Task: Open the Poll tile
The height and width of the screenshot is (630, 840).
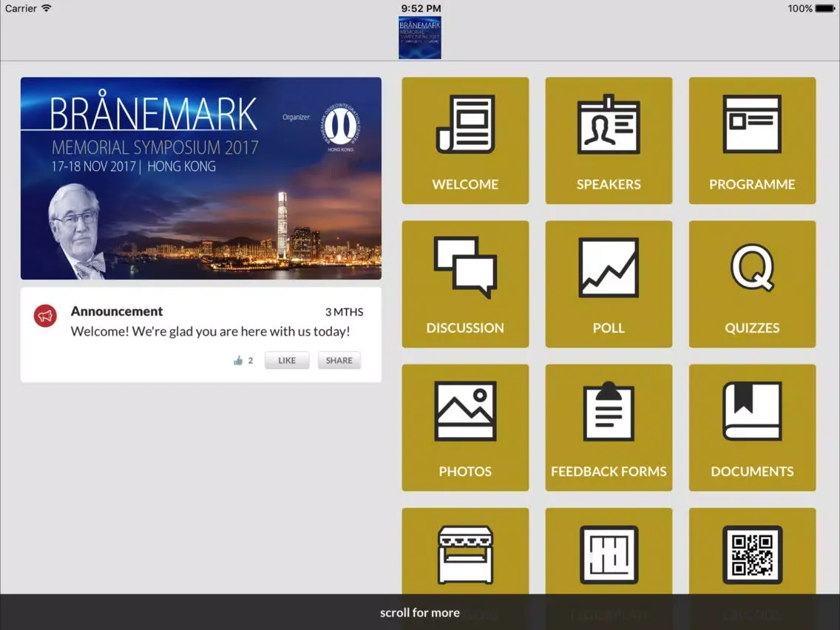Action: click(x=609, y=284)
